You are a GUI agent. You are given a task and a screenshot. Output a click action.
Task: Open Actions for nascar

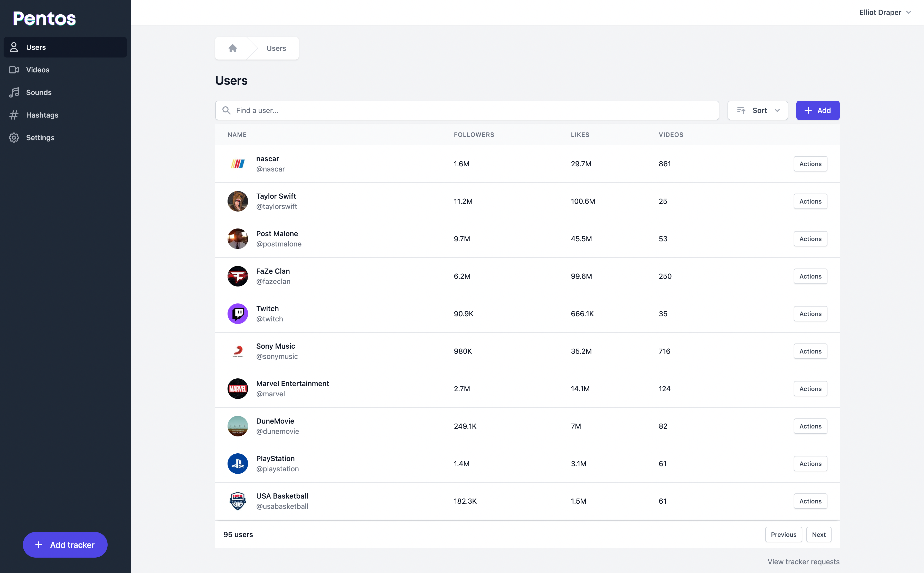(x=810, y=164)
